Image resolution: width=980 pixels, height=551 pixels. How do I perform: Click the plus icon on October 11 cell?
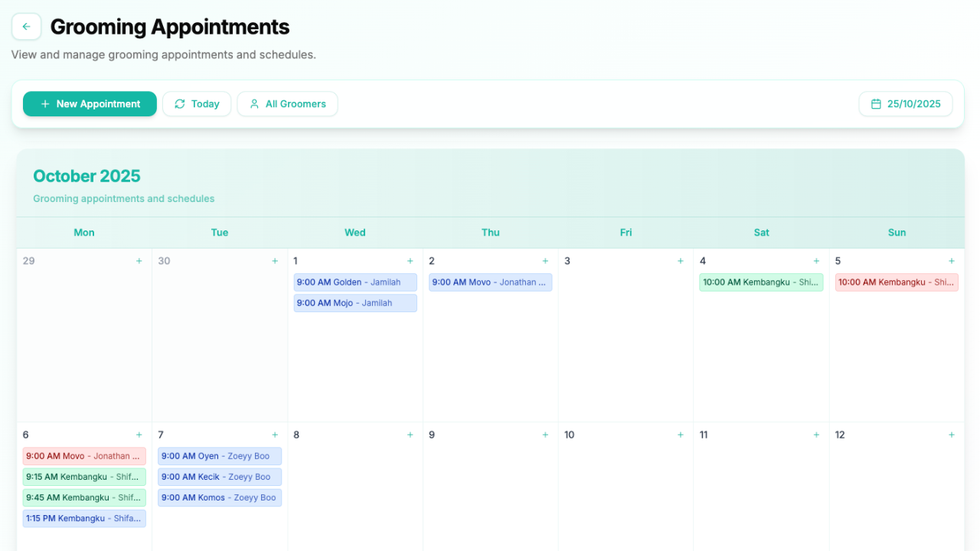[x=816, y=434]
